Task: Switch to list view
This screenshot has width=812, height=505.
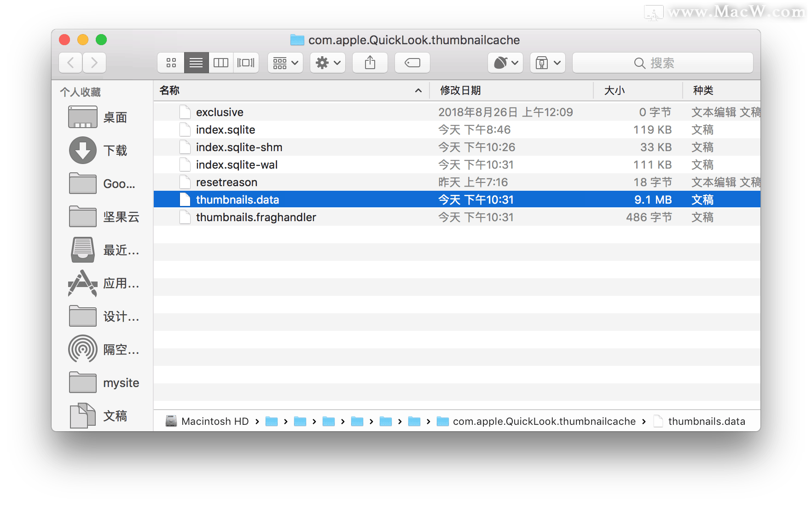Action: click(196, 63)
